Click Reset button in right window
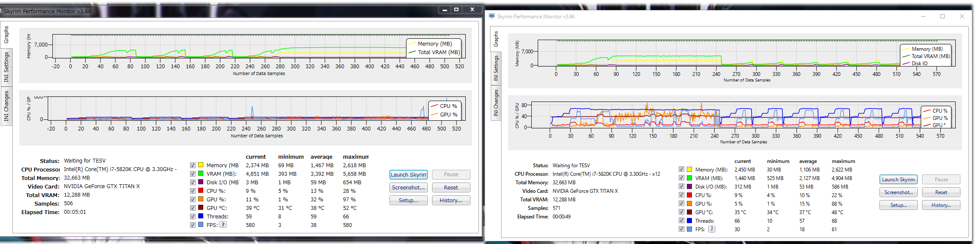Image resolution: width=980 pixels, height=244 pixels. pyautogui.click(x=941, y=192)
